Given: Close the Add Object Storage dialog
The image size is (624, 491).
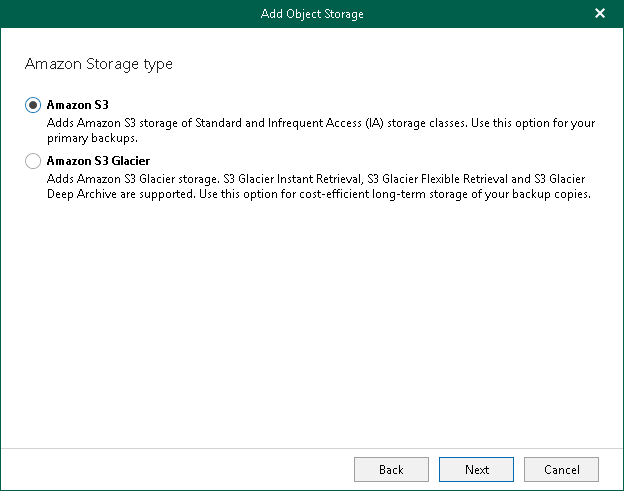Looking at the screenshot, I should point(600,14).
